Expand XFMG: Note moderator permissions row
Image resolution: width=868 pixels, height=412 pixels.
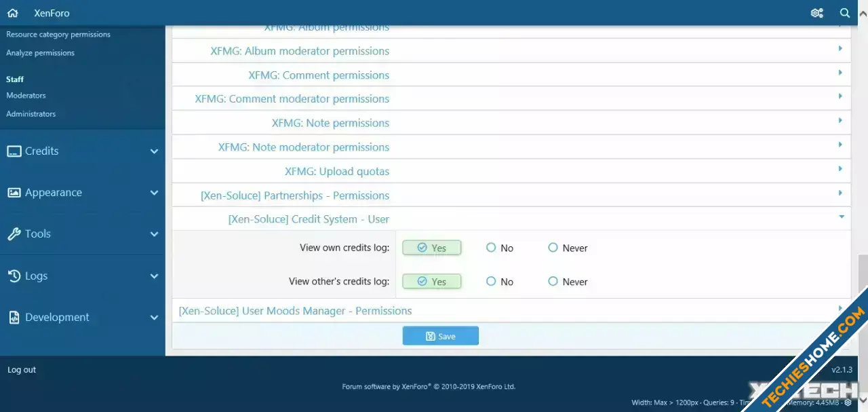tap(511, 147)
